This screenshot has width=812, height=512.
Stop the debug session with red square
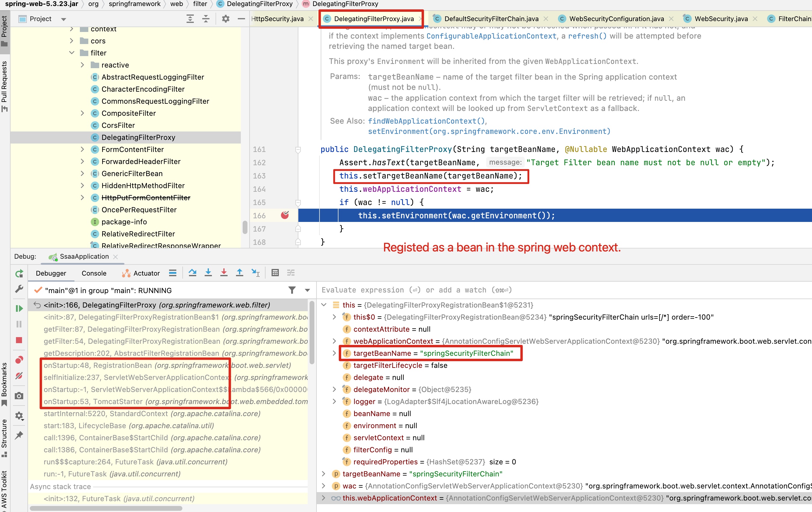(19, 340)
